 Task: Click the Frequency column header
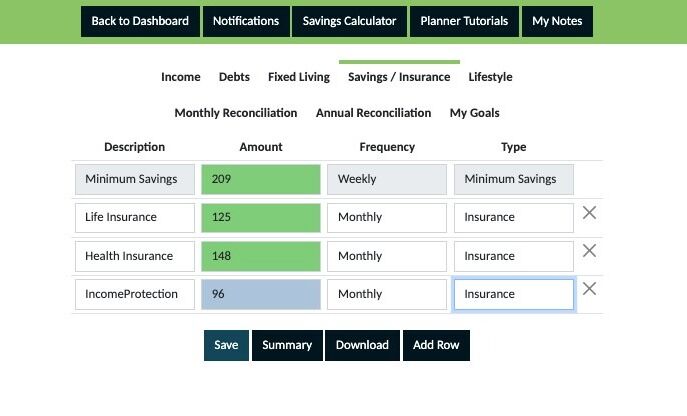(x=387, y=147)
